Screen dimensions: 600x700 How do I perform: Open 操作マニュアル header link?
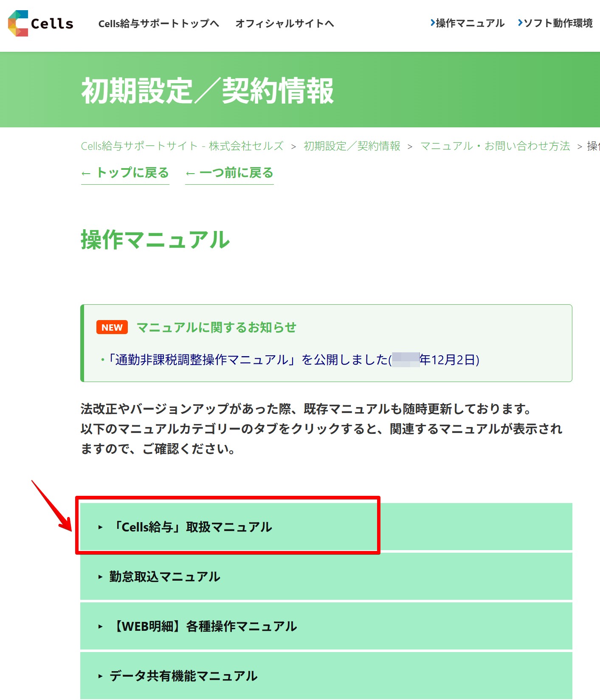pos(467,23)
